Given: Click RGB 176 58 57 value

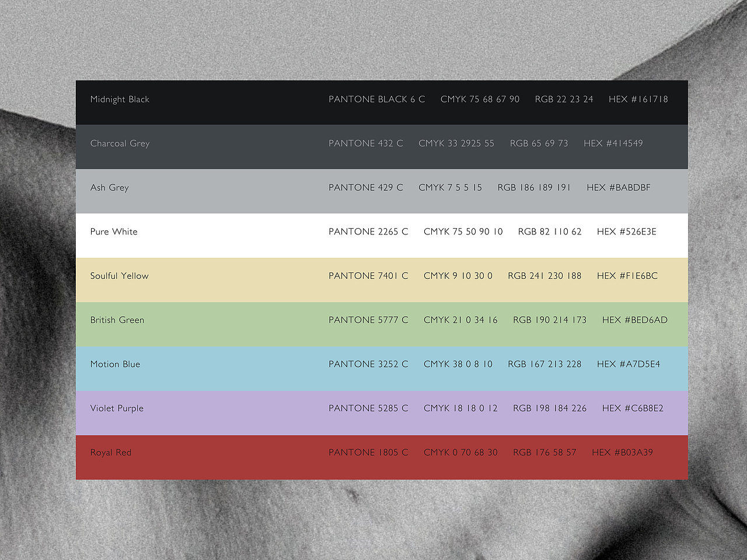Looking at the screenshot, I should coord(544,452).
